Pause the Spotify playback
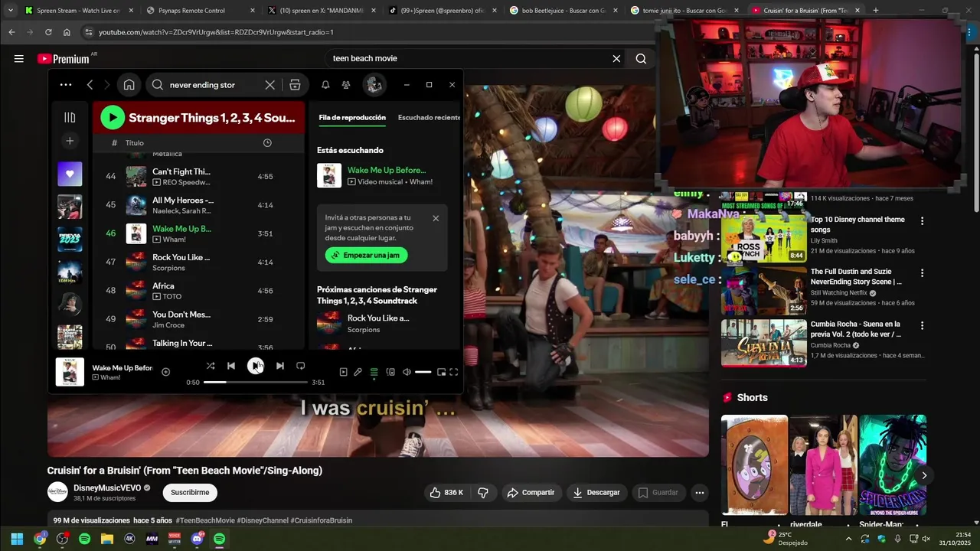980x551 pixels. [x=256, y=366]
